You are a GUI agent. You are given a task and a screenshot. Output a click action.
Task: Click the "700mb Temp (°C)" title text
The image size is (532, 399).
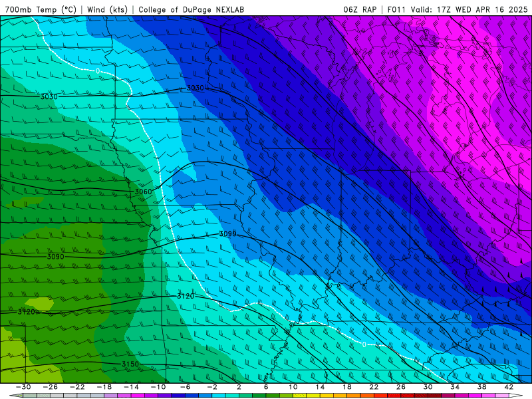[x=41, y=10]
